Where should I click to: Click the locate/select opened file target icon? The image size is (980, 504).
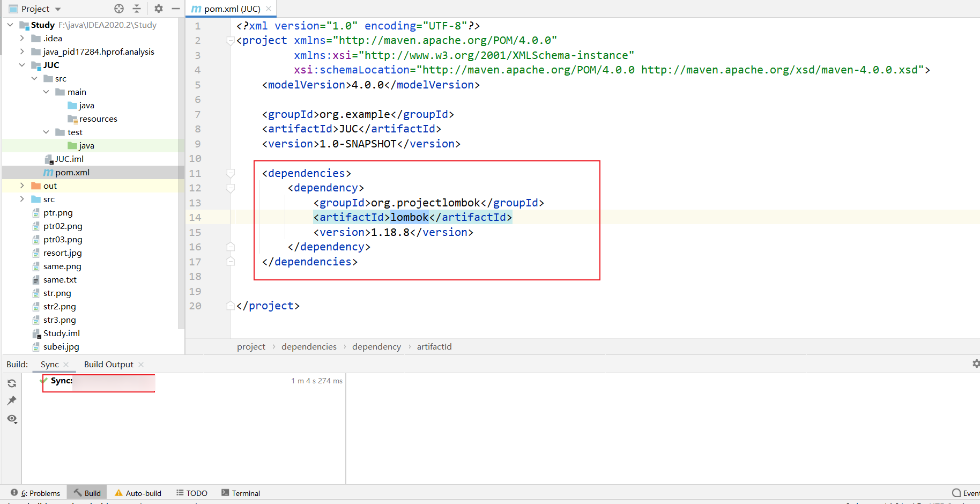pyautogui.click(x=119, y=9)
